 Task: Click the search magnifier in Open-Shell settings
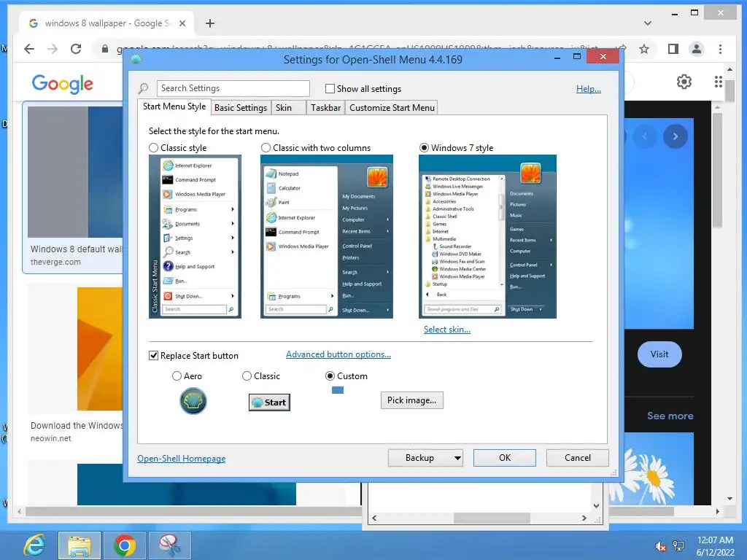pos(143,88)
